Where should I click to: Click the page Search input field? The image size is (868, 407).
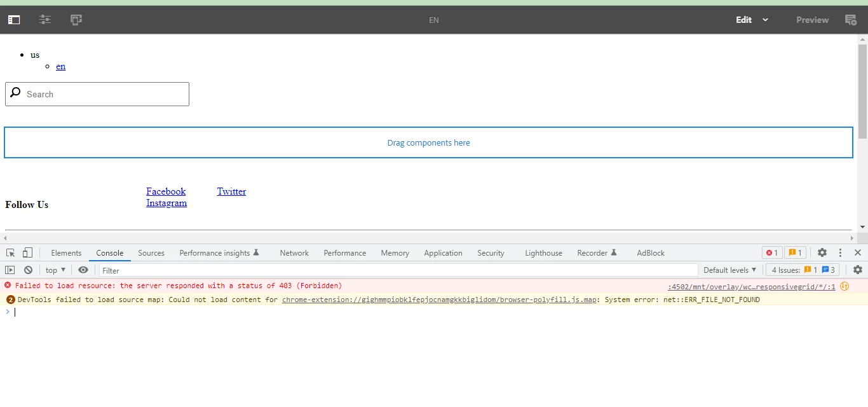97,94
